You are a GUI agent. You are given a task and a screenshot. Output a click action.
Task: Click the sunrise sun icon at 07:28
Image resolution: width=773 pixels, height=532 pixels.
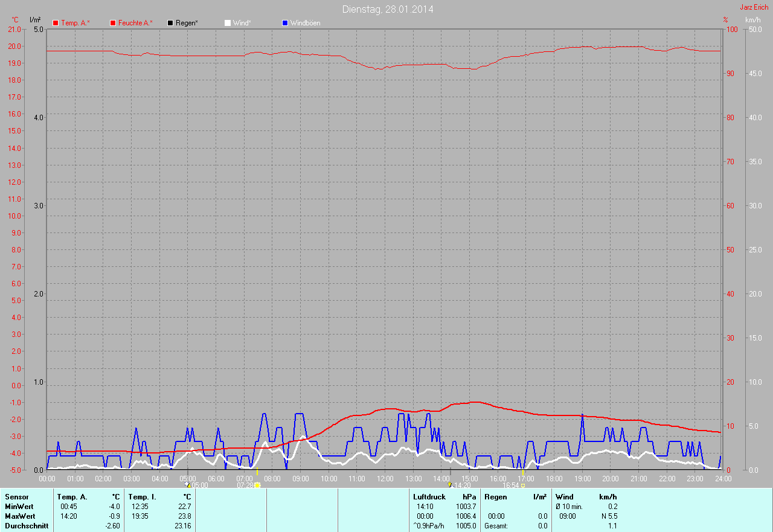(x=257, y=485)
